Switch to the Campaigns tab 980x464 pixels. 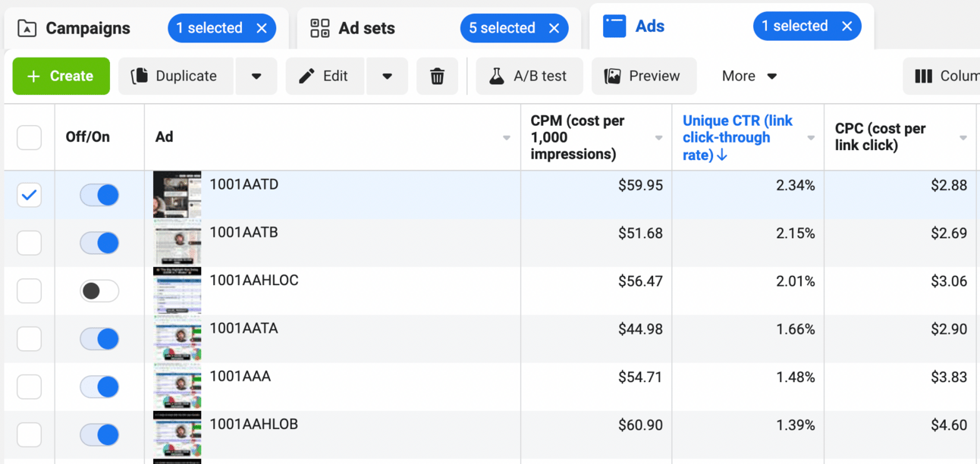[87, 29]
